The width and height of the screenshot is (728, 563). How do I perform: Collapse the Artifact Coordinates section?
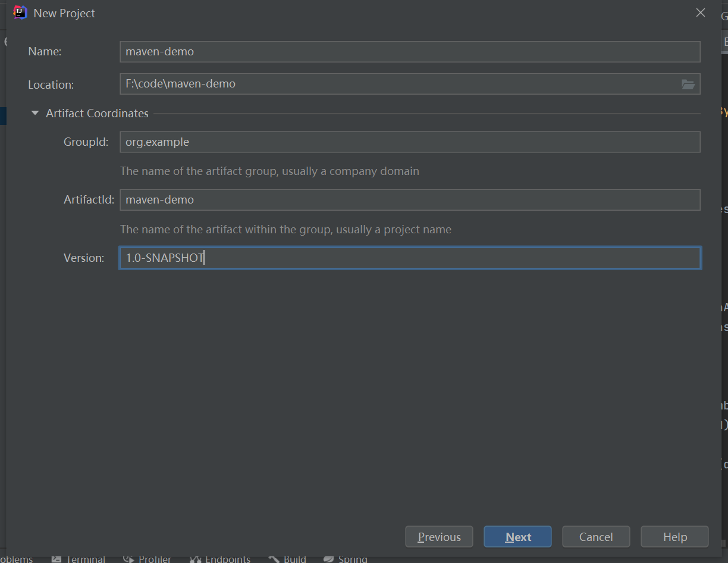point(34,112)
